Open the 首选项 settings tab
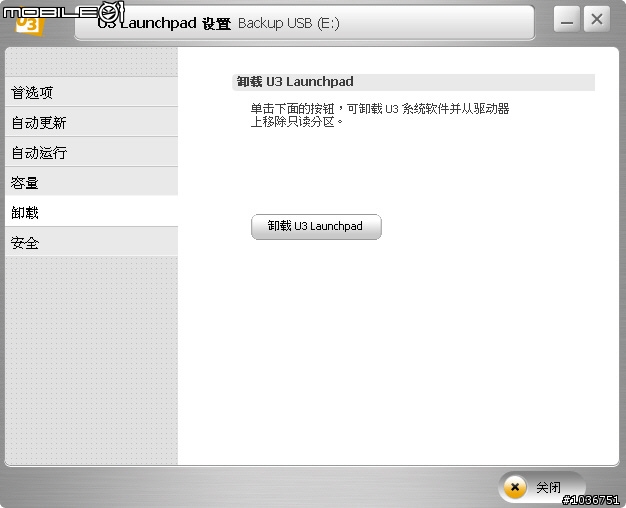This screenshot has height=508, width=626. [x=91, y=92]
